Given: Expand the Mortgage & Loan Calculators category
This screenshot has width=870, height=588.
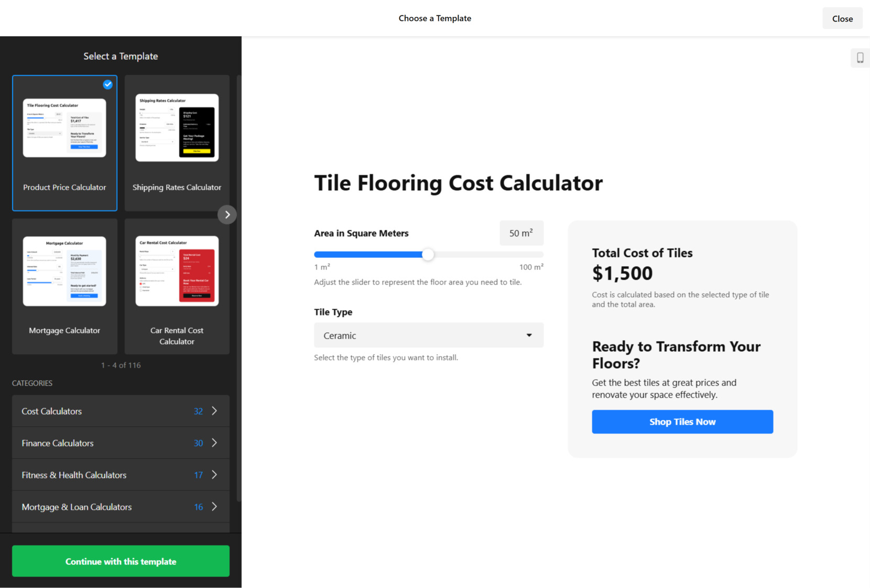Looking at the screenshot, I should click(x=214, y=507).
